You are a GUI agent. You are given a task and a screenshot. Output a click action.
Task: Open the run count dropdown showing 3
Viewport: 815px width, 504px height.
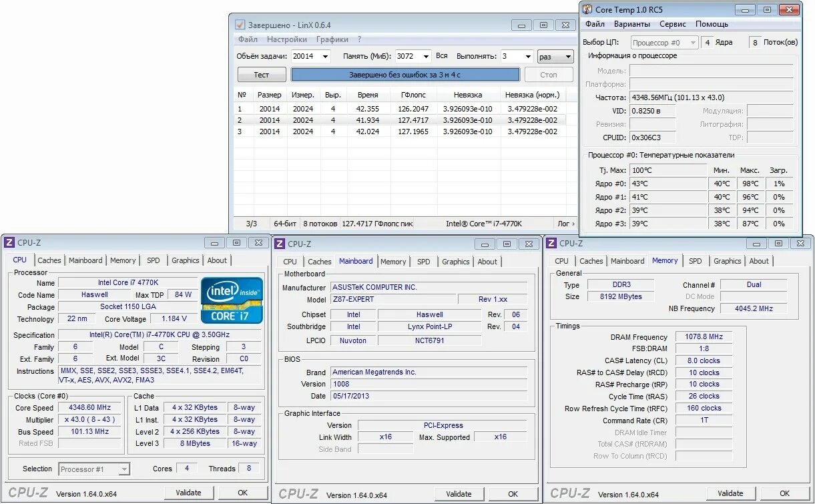pyautogui.click(x=517, y=56)
